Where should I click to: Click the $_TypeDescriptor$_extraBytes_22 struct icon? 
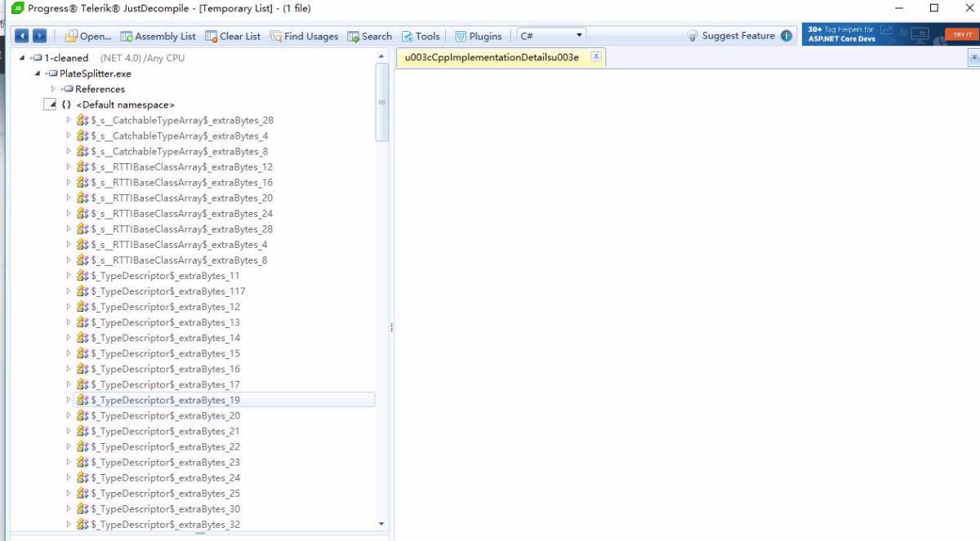(82, 447)
